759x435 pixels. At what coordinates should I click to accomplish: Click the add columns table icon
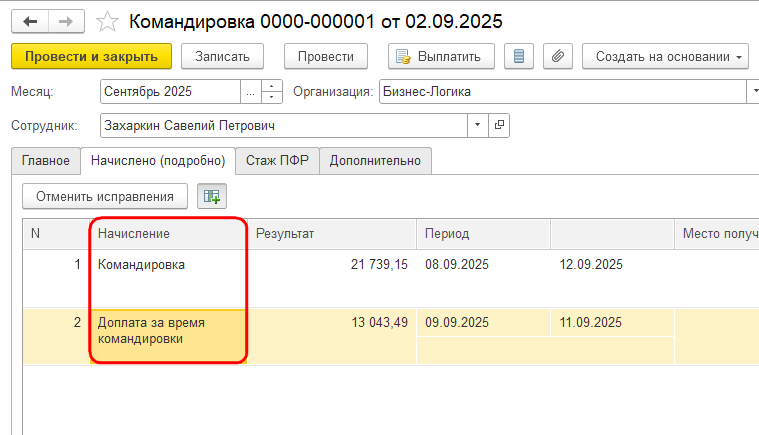pos(212,196)
